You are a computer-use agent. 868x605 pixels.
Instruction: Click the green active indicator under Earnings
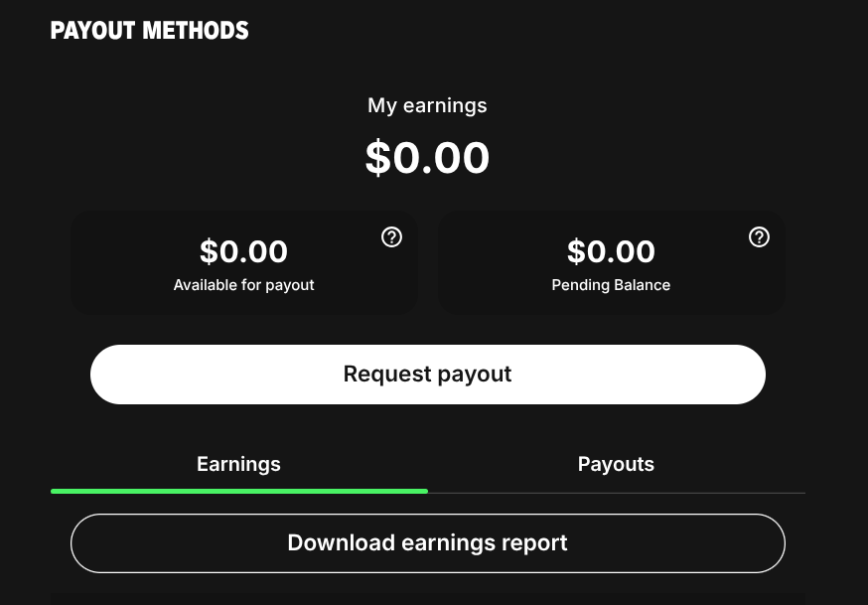coord(239,491)
